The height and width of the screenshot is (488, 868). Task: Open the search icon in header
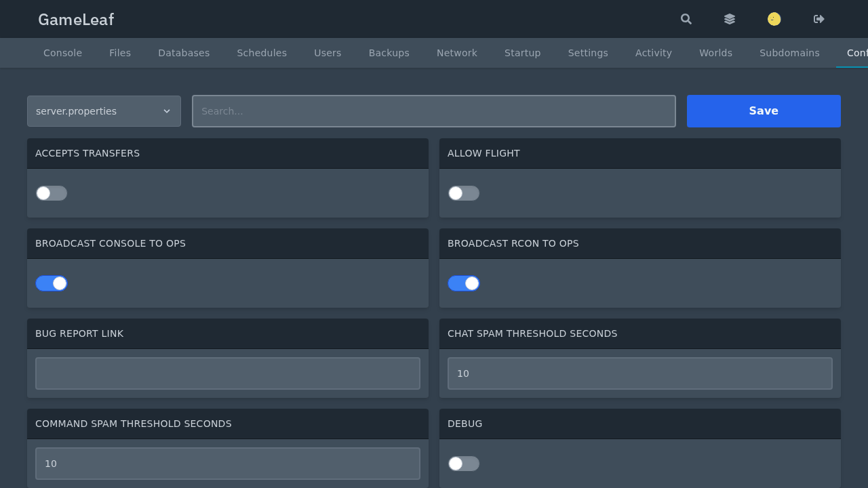(x=686, y=19)
